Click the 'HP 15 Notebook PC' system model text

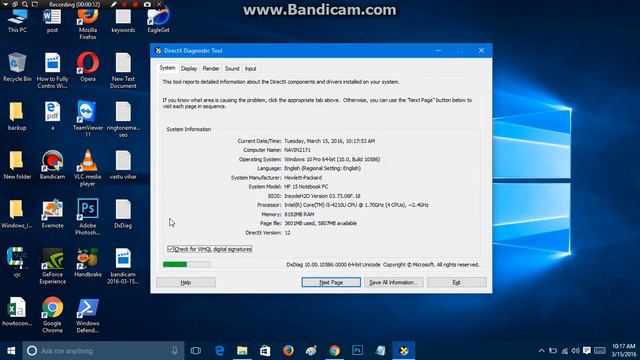coord(306,187)
